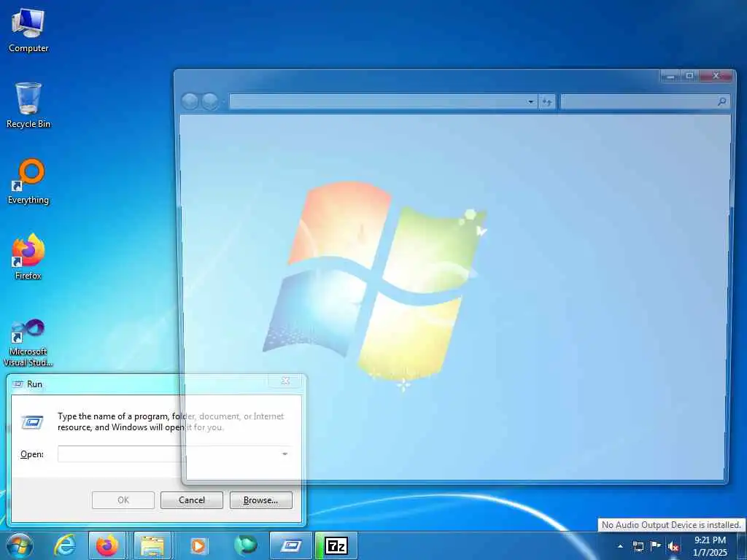The height and width of the screenshot is (560, 747).
Task: Click the OK button in Run dialog
Action: [123, 500]
